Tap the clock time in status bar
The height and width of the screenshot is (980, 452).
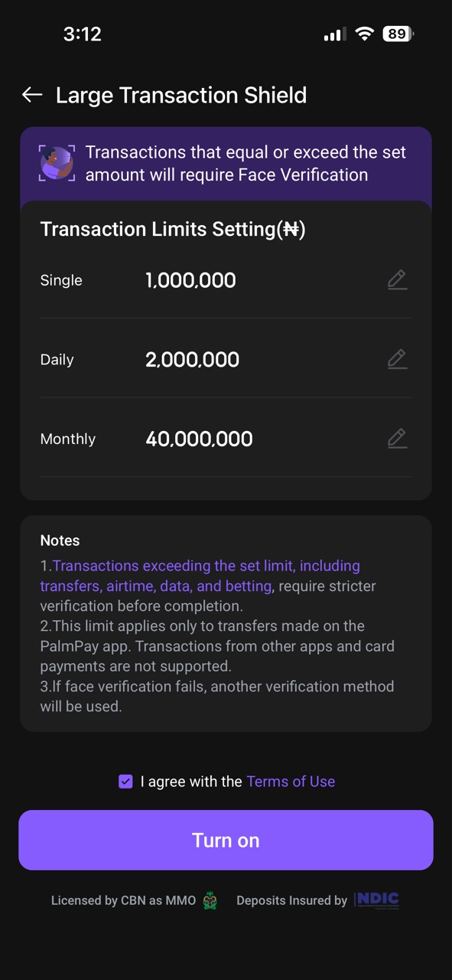coord(82,34)
